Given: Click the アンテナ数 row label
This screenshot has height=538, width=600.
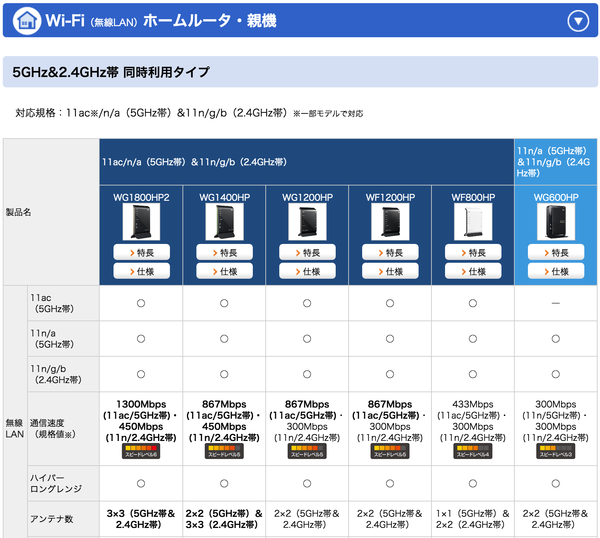Looking at the screenshot, I should point(64,519).
